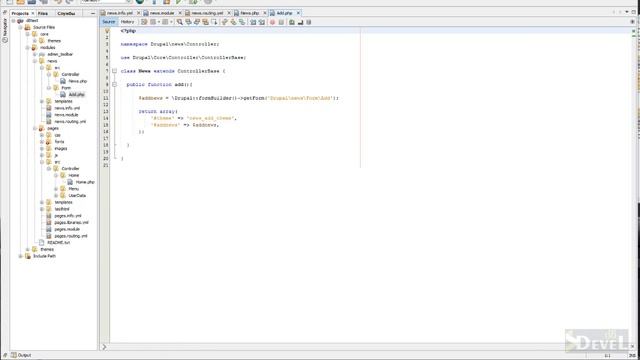The height and width of the screenshot is (360, 640).
Task: Expand the Include Path node
Action: tap(20, 256)
